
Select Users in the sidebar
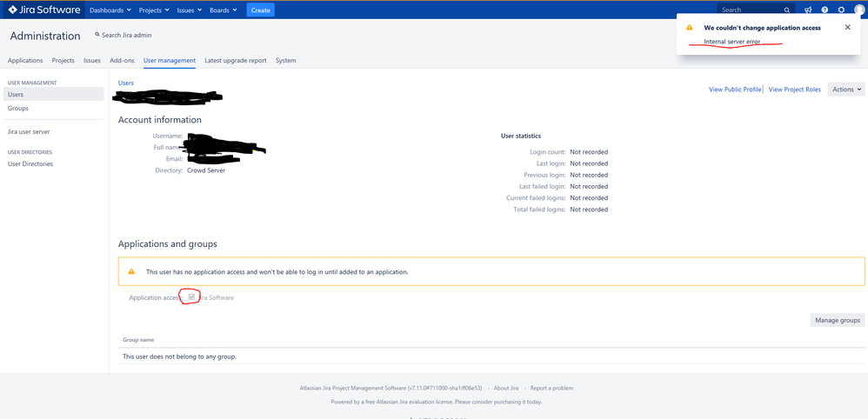tap(53, 94)
